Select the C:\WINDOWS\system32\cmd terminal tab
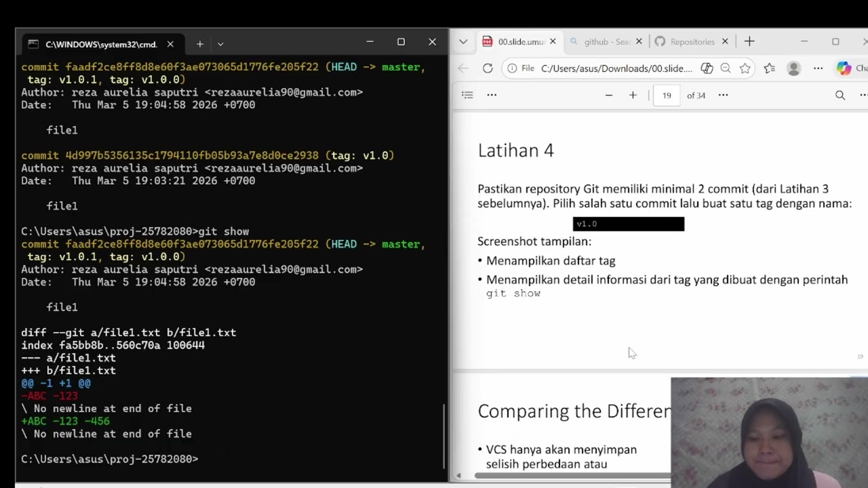Screen dimensions: 868x488 (x=101, y=44)
